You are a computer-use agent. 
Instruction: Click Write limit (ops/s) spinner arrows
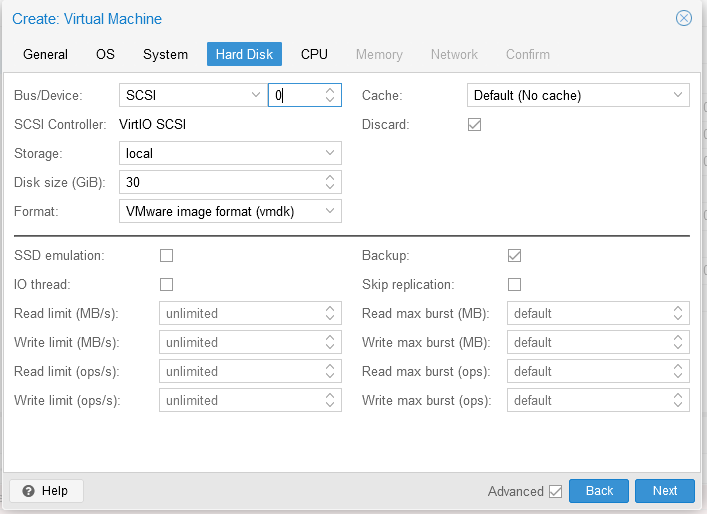click(x=330, y=400)
